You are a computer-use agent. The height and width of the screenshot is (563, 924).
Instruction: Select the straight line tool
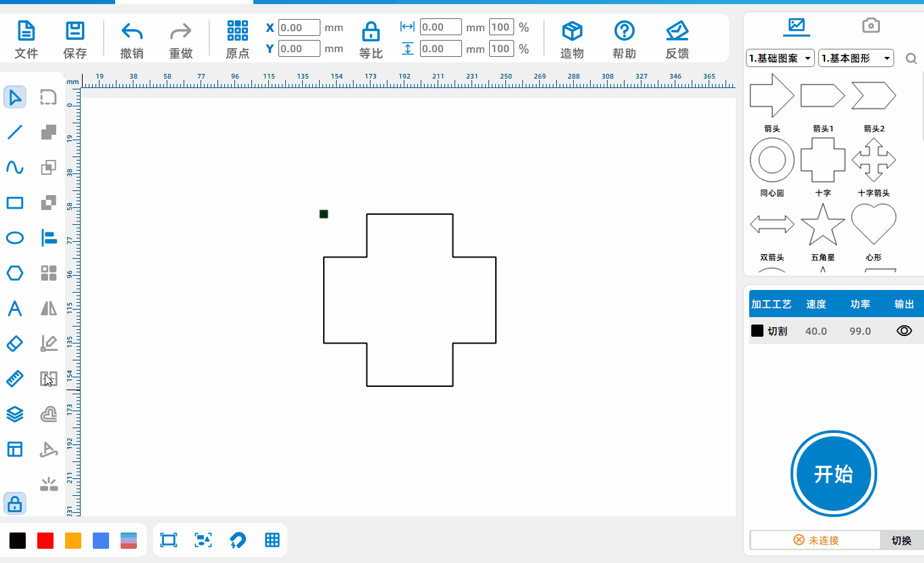tap(15, 132)
